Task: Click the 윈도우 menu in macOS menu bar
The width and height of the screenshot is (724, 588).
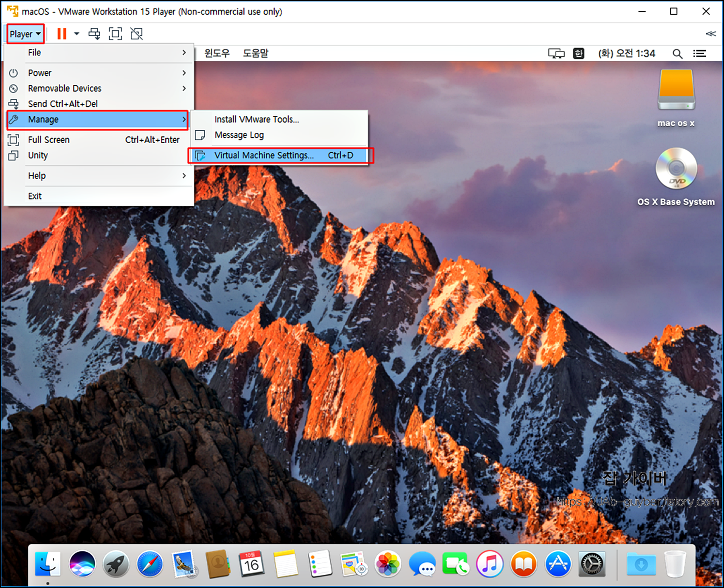Action: click(217, 53)
